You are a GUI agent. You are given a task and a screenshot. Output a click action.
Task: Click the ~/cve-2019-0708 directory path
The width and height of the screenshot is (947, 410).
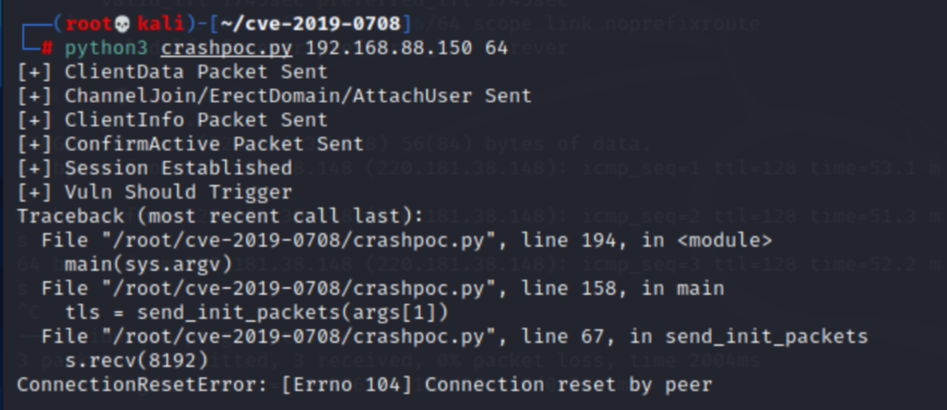[x=310, y=24]
